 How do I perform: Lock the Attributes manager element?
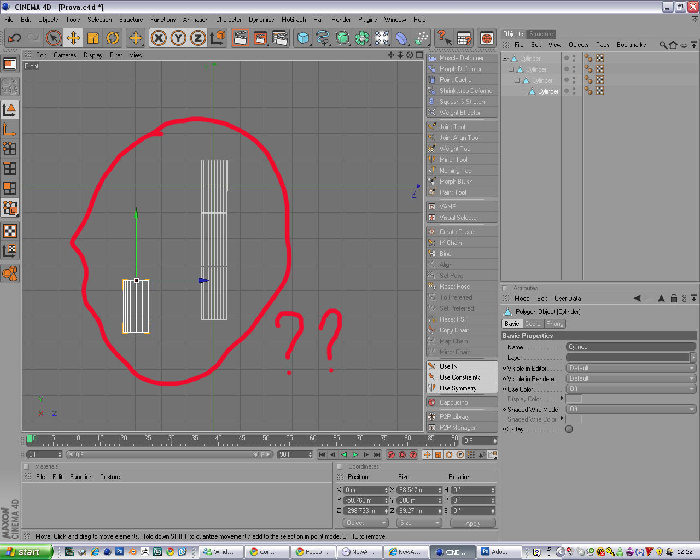click(674, 298)
